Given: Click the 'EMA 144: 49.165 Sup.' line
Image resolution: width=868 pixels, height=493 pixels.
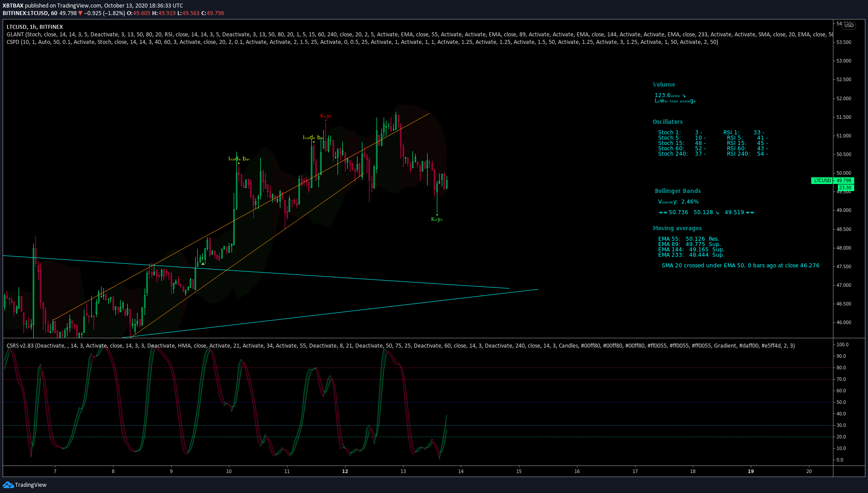Looking at the screenshot, I should pos(691,250).
